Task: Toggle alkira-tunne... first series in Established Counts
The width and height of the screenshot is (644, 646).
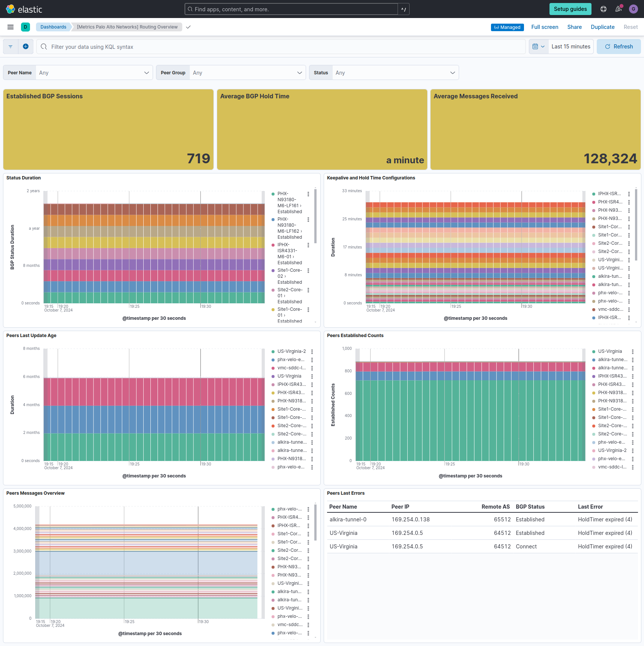Action: [x=613, y=360]
